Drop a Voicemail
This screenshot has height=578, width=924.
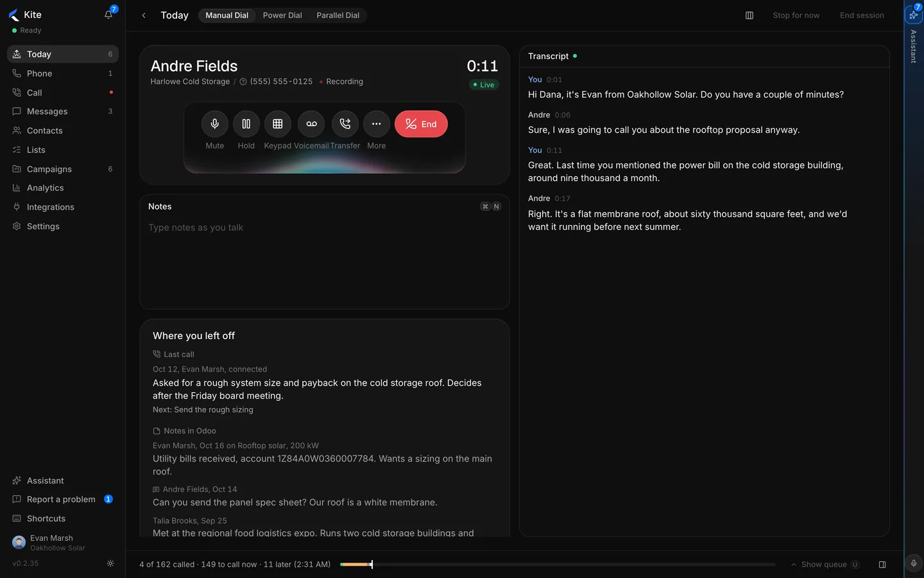click(x=311, y=124)
